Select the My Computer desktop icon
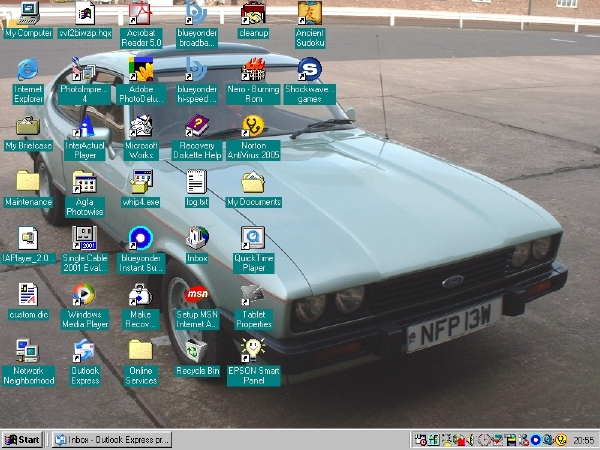This screenshot has width=600, height=450. tap(28, 14)
